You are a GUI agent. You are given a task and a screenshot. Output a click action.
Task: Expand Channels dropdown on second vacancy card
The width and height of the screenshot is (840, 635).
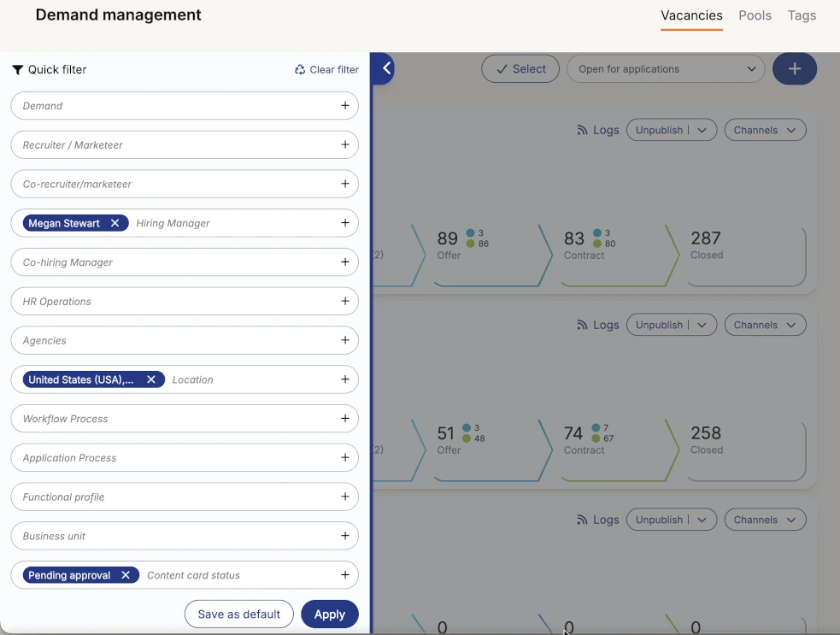pyautogui.click(x=765, y=326)
